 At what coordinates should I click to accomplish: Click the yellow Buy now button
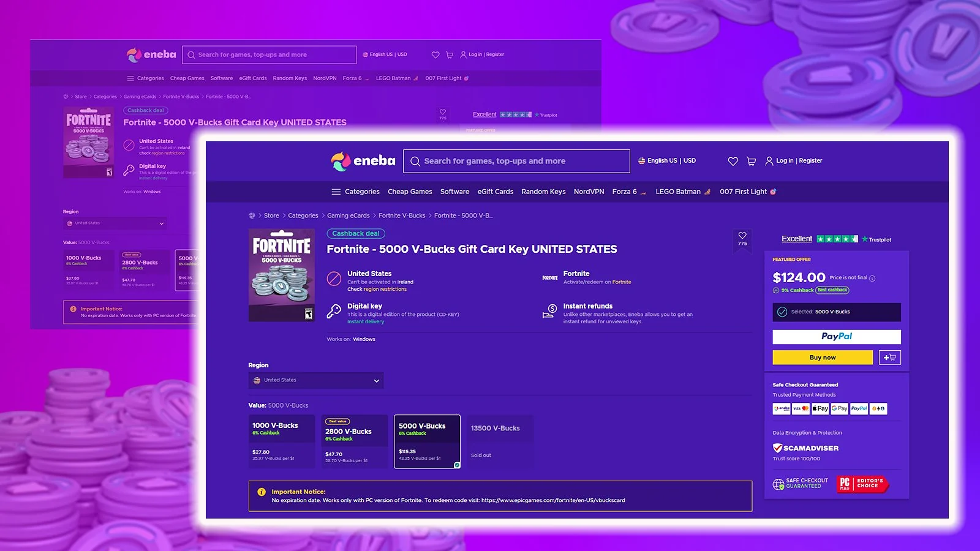pyautogui.click(x=823, y=358)
